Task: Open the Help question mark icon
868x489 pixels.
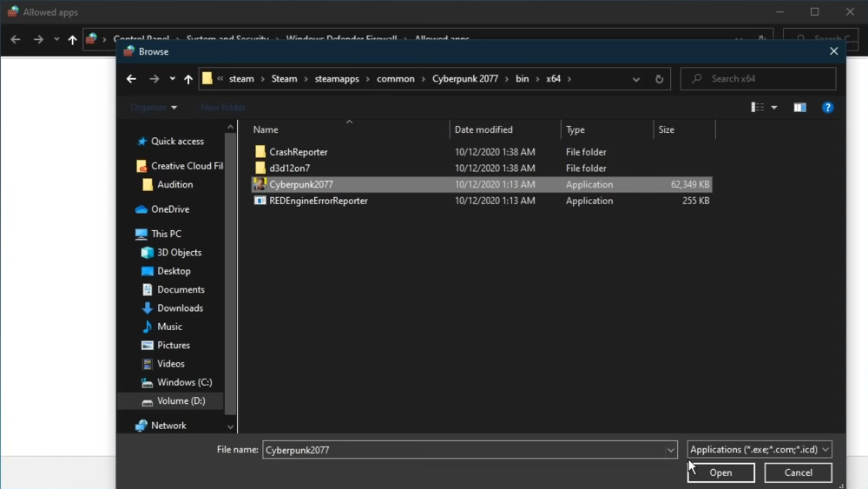Action: [827, 108]
